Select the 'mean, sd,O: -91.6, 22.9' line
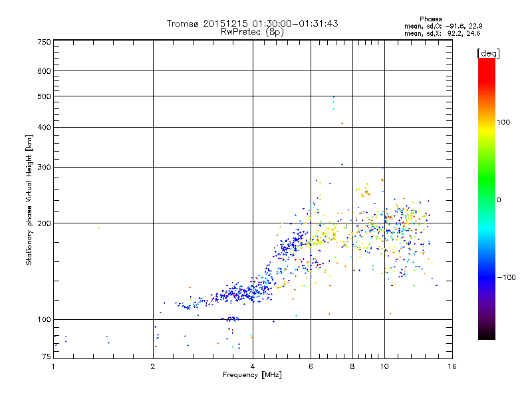Viewport: 532px width, 399px height. click(x=443, y=26)
